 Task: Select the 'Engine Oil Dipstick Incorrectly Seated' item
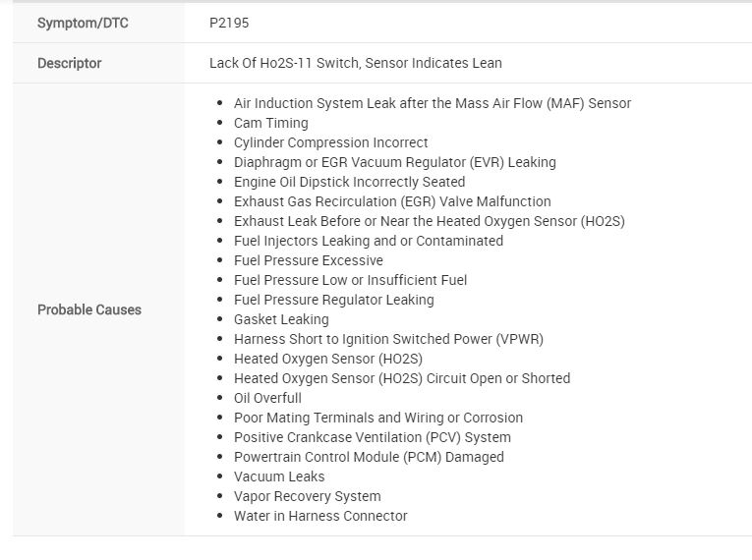[x=349, y=182]
